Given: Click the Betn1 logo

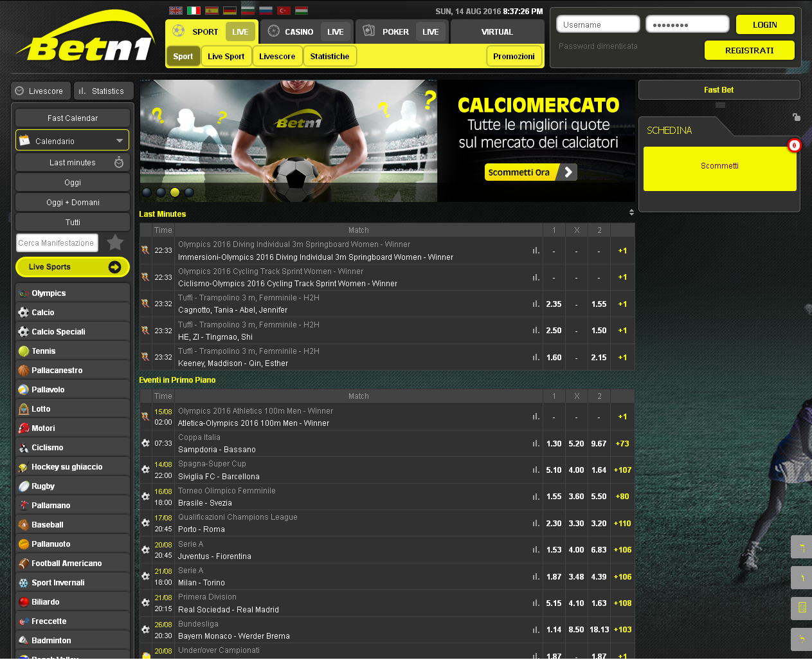Looking at the screenshot, I should [x=86, y=37].
